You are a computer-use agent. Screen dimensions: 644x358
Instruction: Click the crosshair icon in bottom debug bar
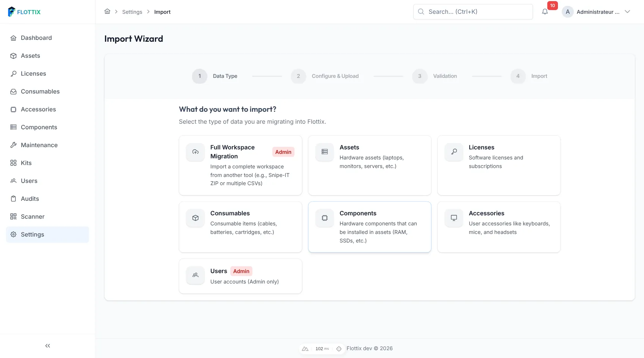(x=339, y=349)
